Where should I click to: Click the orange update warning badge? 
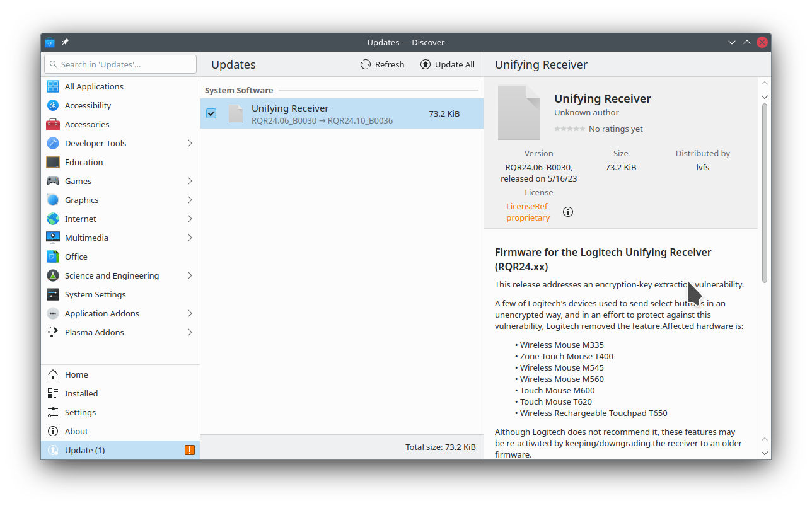(190, 450)
